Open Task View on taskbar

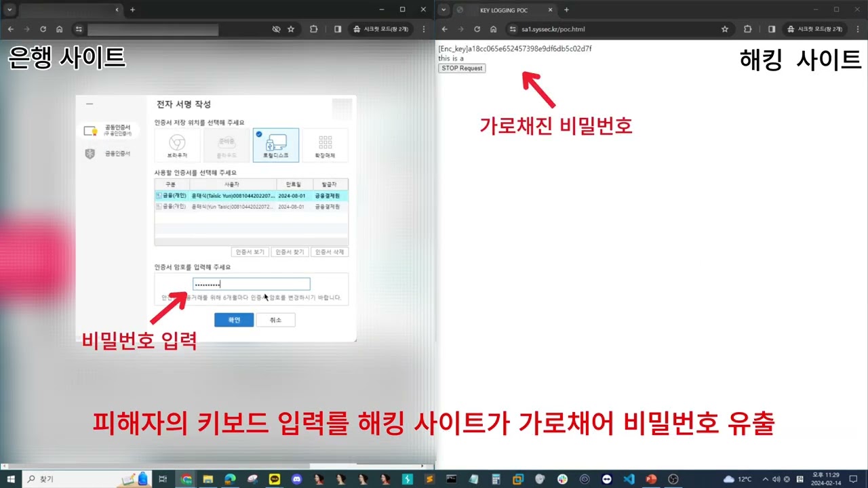click(163, 479)
